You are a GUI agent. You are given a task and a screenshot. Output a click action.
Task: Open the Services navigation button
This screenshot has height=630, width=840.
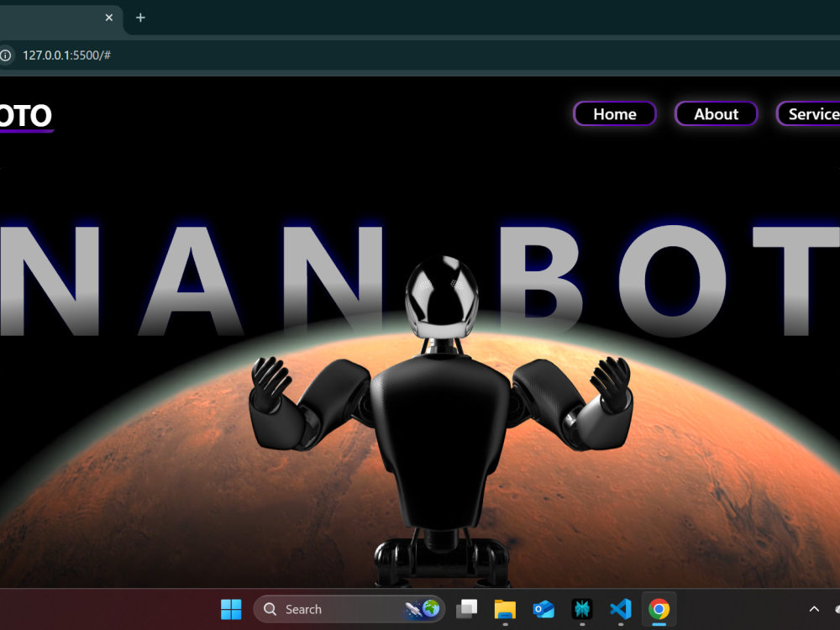click(809, 114)
